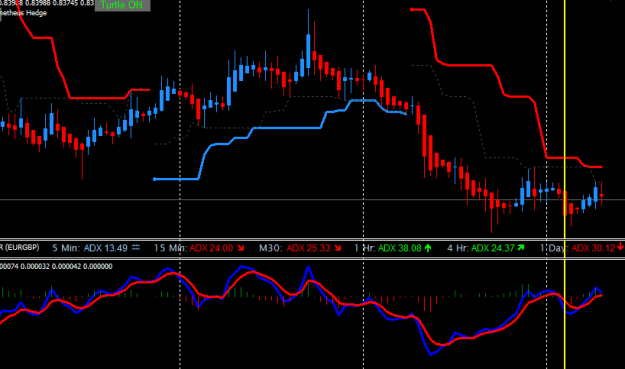Select the grey horizontal price level line
The image size is (625, 369).
[312, 200]
